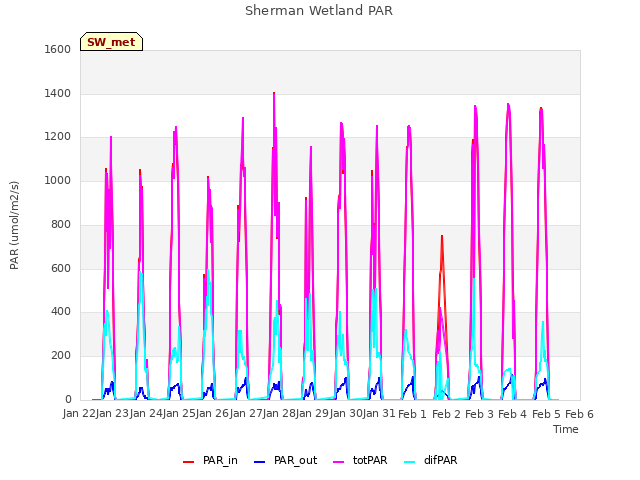Click the Jan 25 x-axis tick label
Image resolution: width=640 pixels, height=480 pixels.
point(179,414)
